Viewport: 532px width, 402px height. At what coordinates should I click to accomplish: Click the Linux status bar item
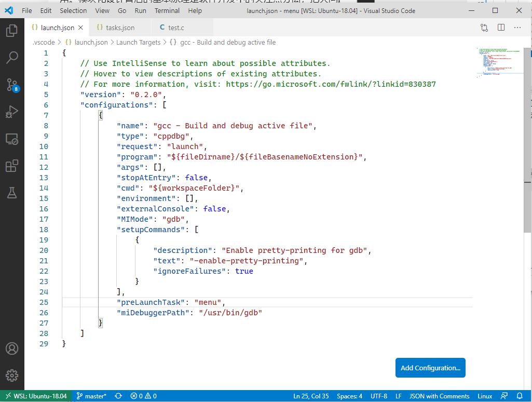[x=485, y=396]
